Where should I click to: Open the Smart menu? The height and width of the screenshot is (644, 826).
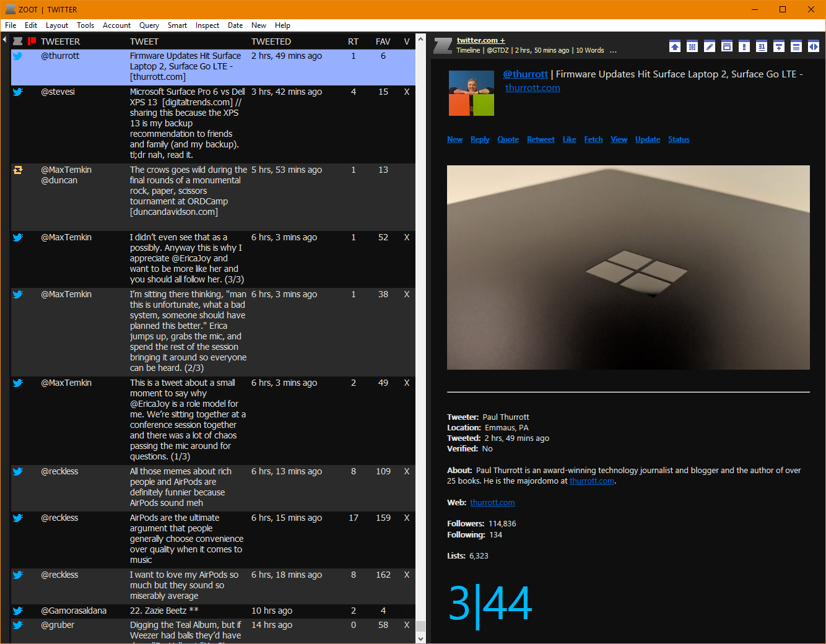[x=177, y=25]
